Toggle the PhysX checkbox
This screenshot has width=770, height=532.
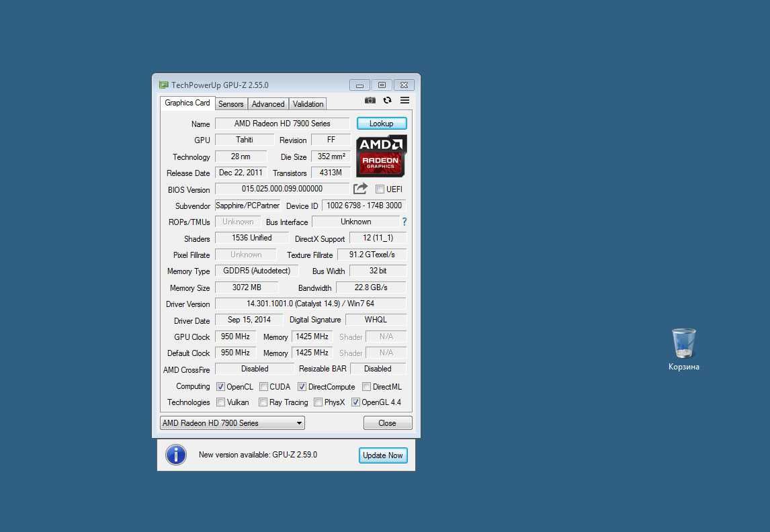point(318,402)
